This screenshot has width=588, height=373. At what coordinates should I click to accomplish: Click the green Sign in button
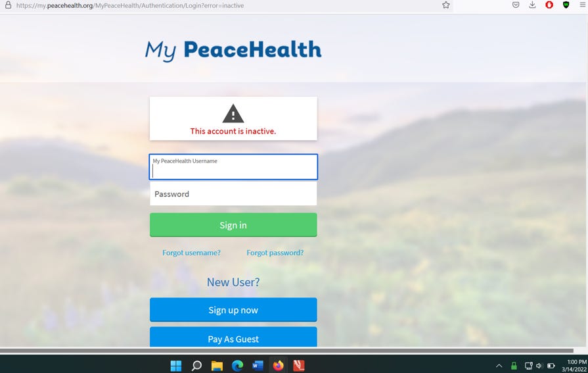233,225
